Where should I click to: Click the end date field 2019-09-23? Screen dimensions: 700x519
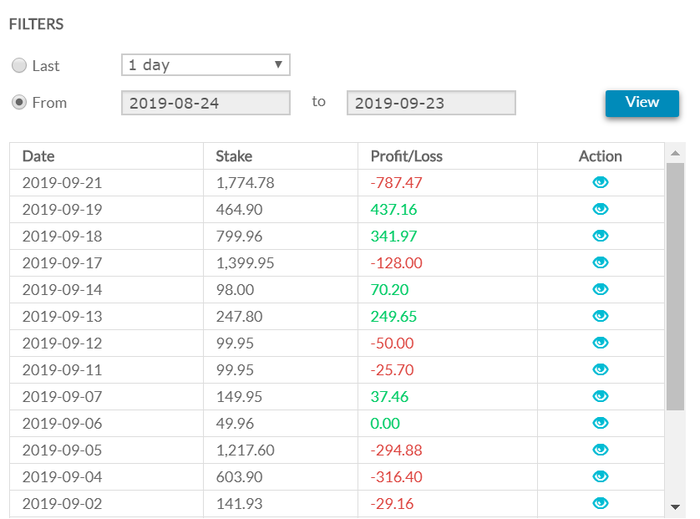[x=431, y=103]
